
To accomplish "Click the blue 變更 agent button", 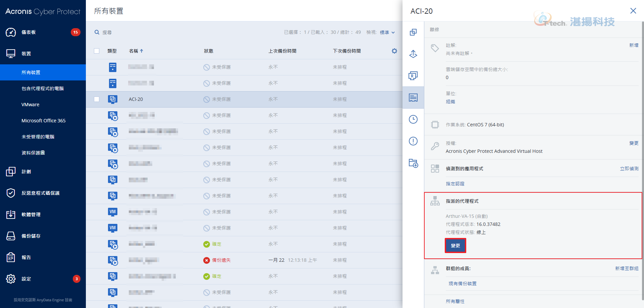I will point(455,246).
